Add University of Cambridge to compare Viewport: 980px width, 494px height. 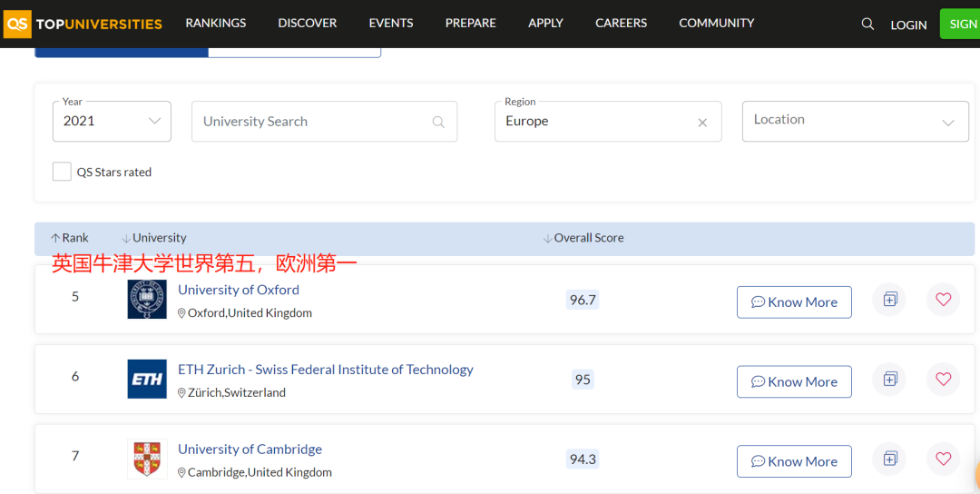[889, 459]
